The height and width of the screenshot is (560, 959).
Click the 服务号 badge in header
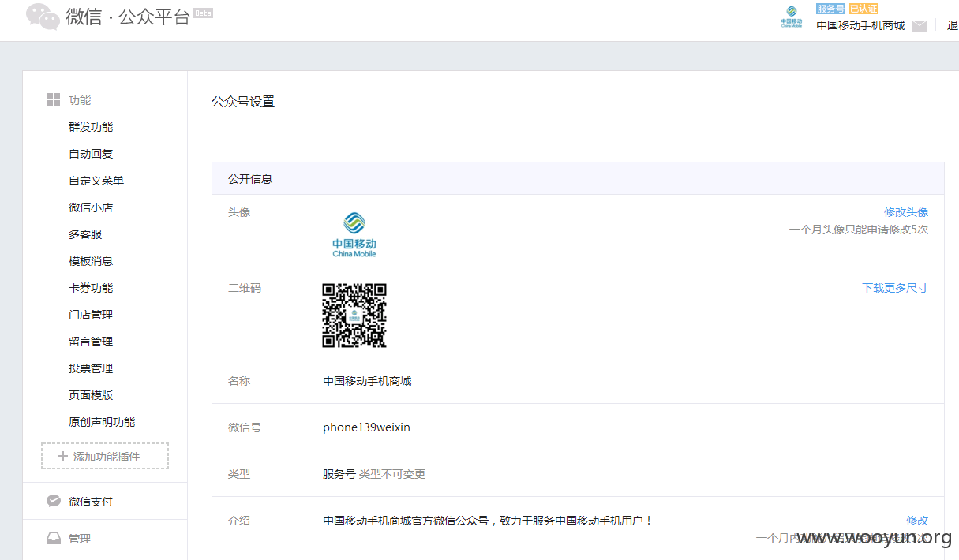(830, 9)
